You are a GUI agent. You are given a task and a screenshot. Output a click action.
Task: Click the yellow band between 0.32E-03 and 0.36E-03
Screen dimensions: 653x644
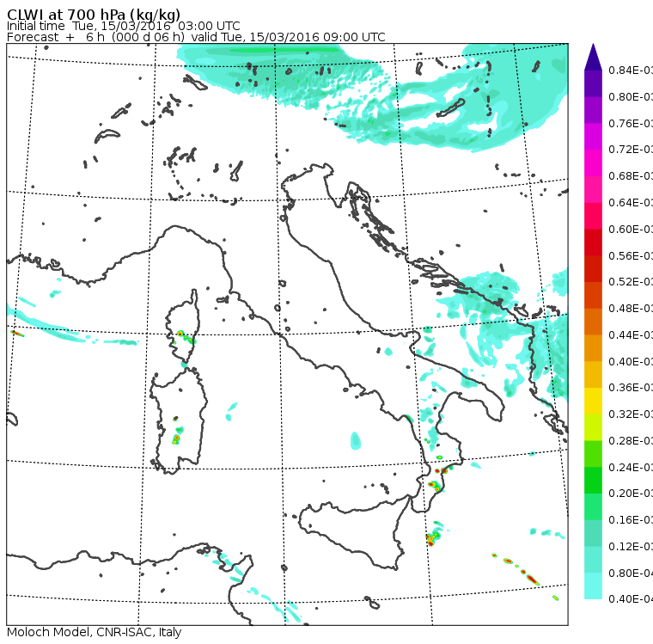tap(593, 401)
